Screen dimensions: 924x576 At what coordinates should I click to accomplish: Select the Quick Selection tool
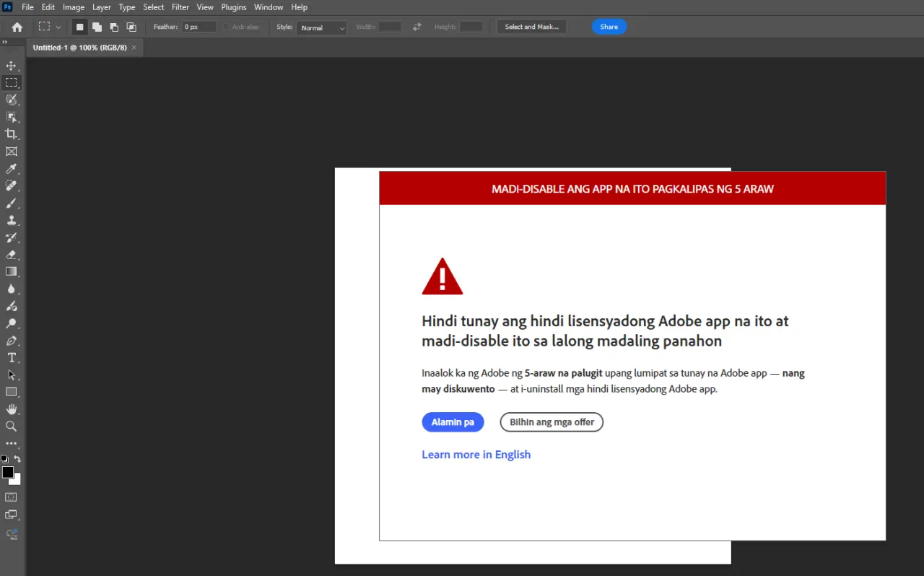12,100
